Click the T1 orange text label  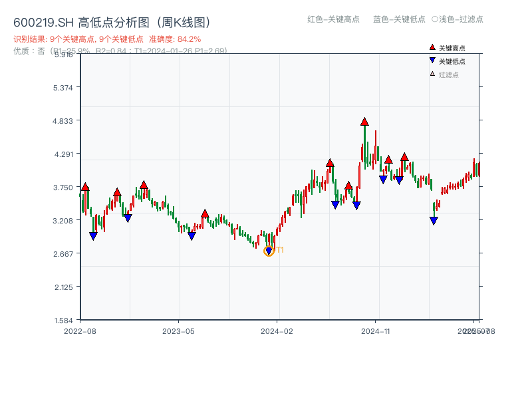(280, 250)
